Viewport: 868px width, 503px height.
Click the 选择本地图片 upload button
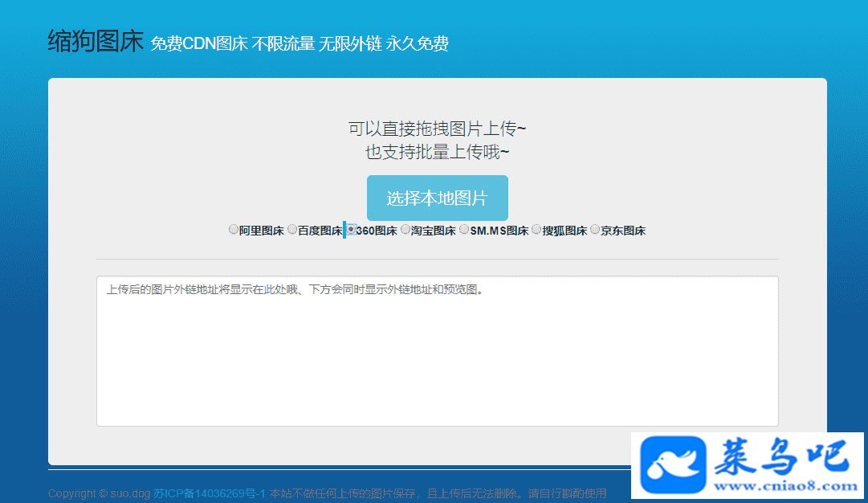pyautogui.click(x=438, y=198)
